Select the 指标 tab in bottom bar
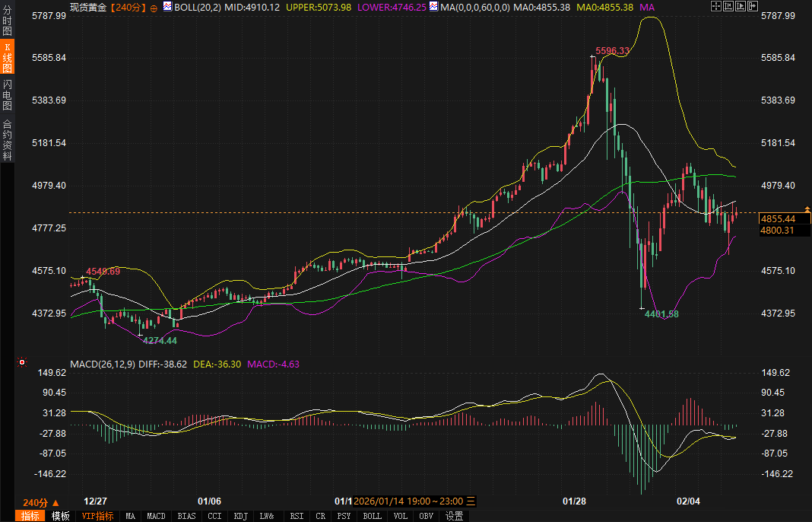 tap(30, 516)
